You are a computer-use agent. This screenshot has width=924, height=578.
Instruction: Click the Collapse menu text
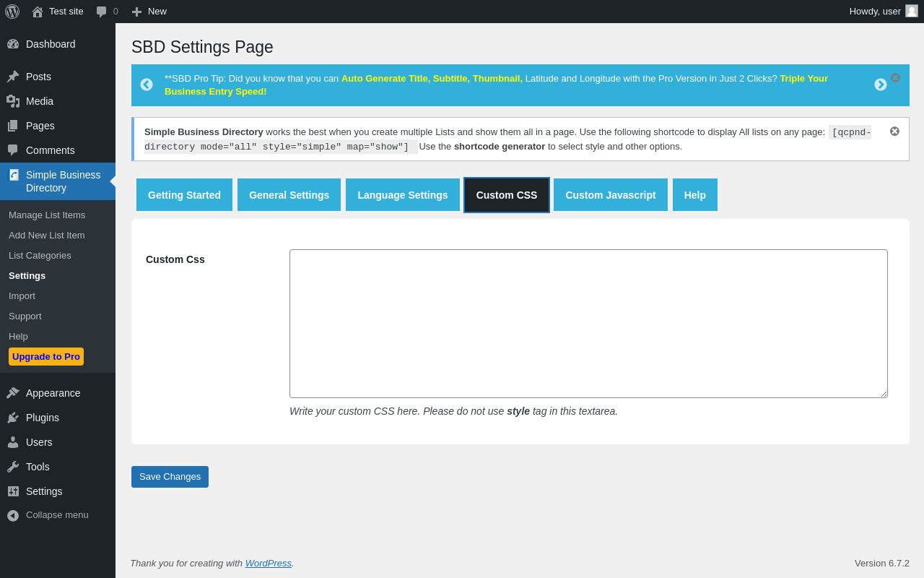[57, 515]
